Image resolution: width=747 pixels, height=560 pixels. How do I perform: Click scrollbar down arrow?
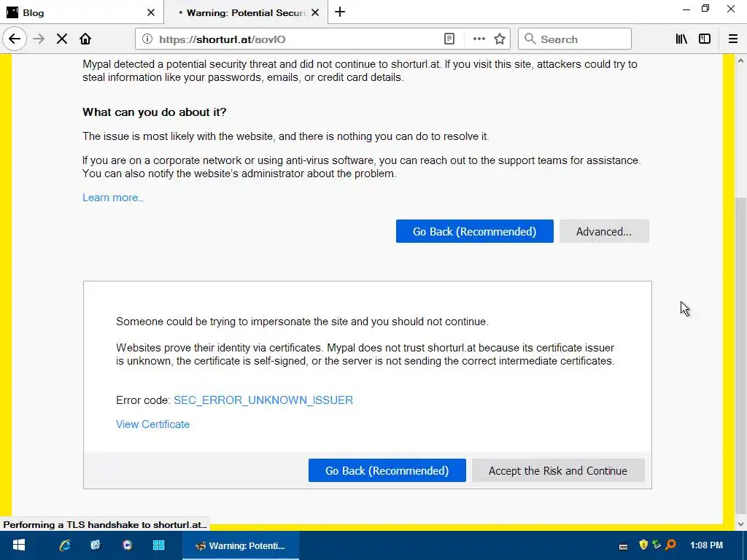(x=741, y=524)
